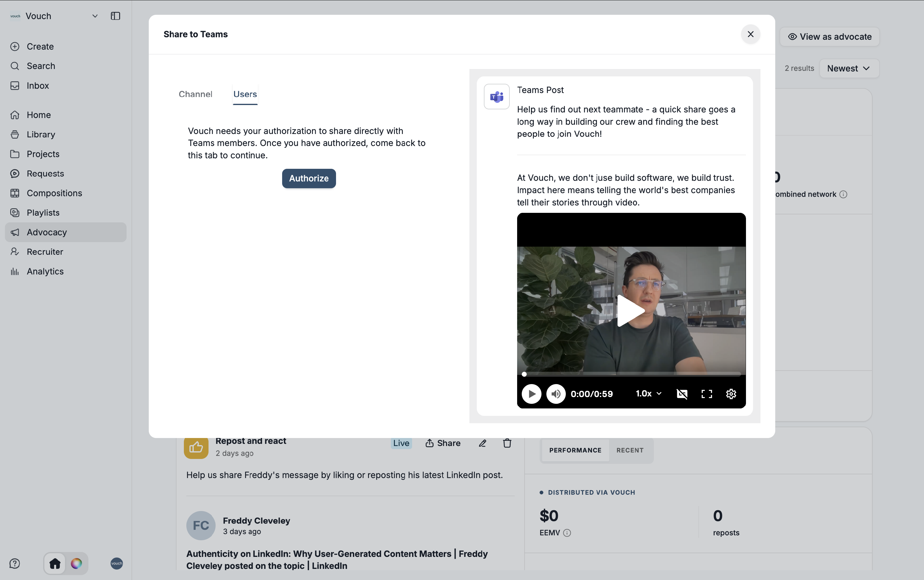
Task: Click the video progress bar
Action: [x=631, y=374]
